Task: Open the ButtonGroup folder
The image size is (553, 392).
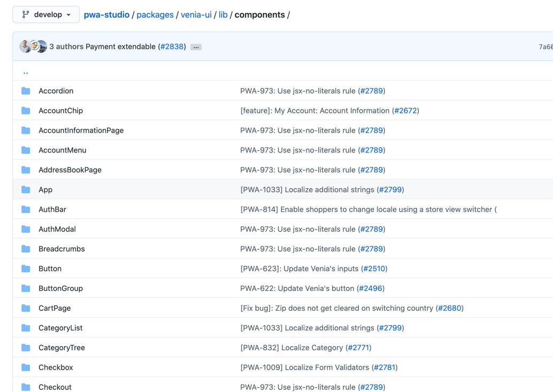Action: tap(60, 288)
